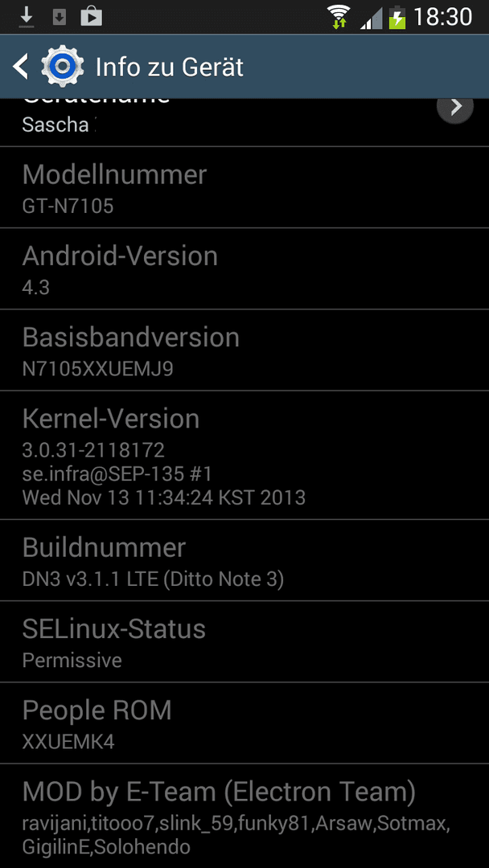Open device name chevron arrow

(x=455, y=106)
